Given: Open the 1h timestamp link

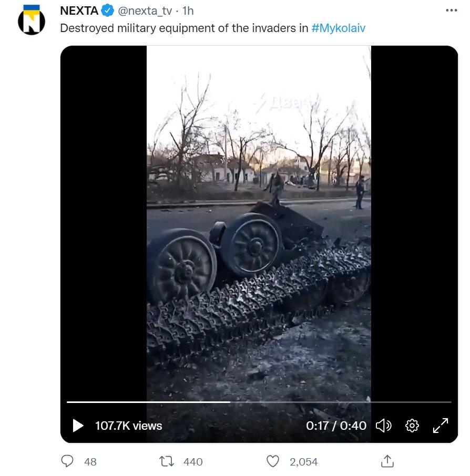Looking at the screenshot, I should tap(188, 11).
